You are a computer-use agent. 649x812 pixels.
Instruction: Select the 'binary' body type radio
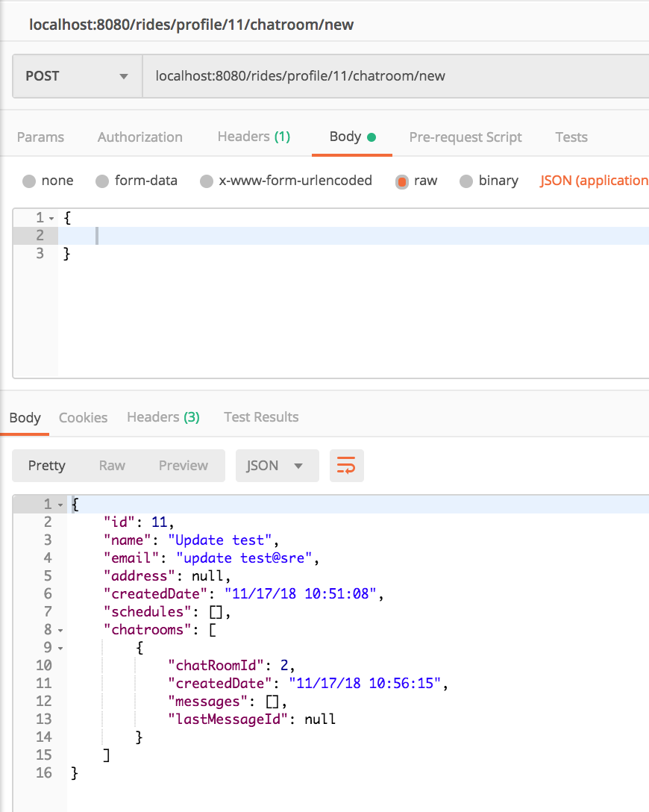coord(465,181)
